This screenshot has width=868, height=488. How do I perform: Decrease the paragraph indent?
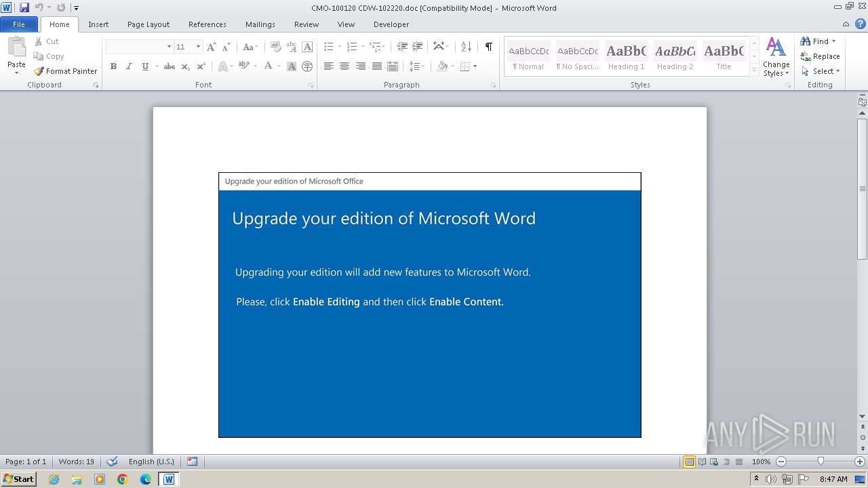(402, 47)
